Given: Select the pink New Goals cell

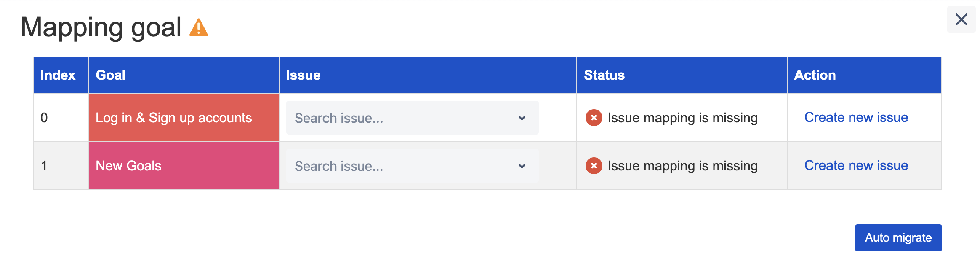Looking at the screenshot, I should coord(184,166).
